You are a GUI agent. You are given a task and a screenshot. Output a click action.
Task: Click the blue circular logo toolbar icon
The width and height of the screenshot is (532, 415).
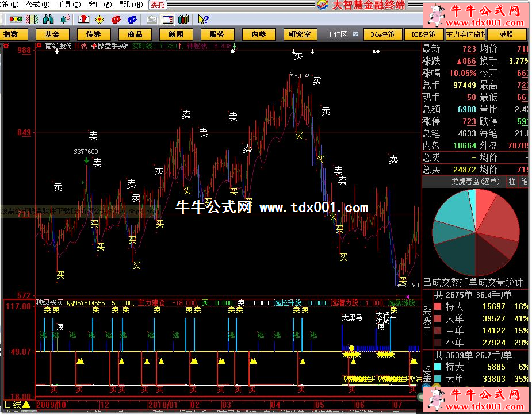click(132, 20)
